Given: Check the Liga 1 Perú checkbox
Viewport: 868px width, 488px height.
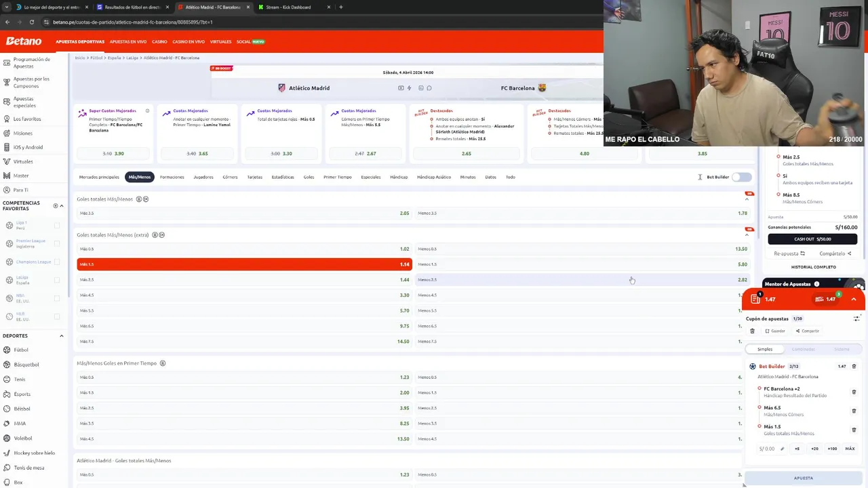Looking at the screenshot, I should (57, 225).
